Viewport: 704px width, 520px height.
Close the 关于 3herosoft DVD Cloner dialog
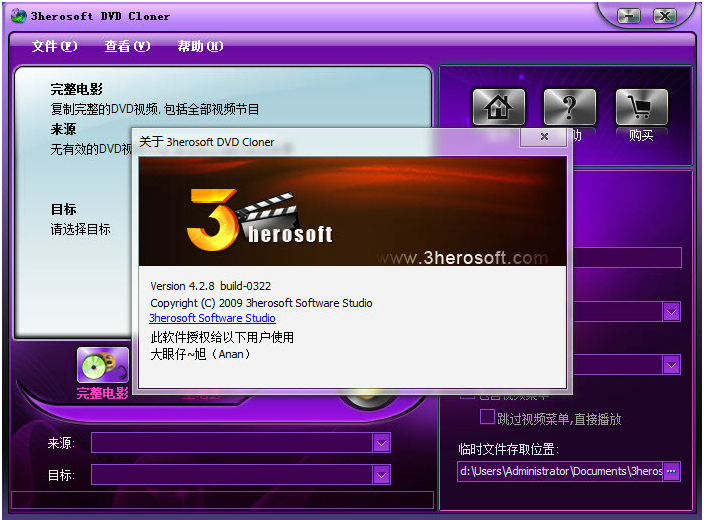tap(543, 137)
